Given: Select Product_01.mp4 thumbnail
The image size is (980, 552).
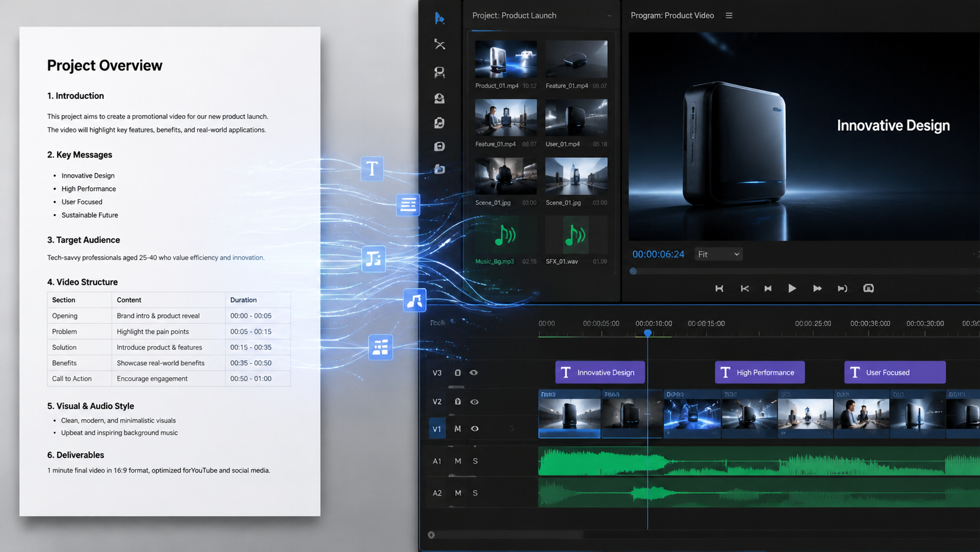Looking at the screenshot, I should coord(506,59).
